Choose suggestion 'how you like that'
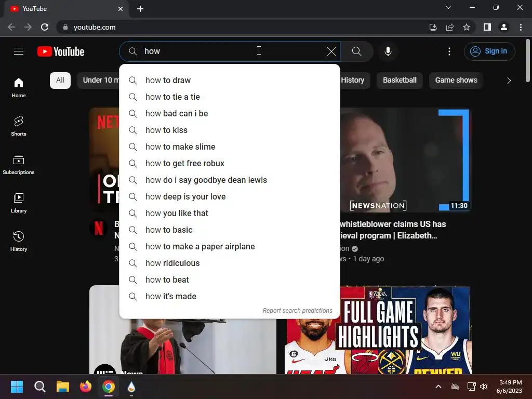 (x=230, y=214)
